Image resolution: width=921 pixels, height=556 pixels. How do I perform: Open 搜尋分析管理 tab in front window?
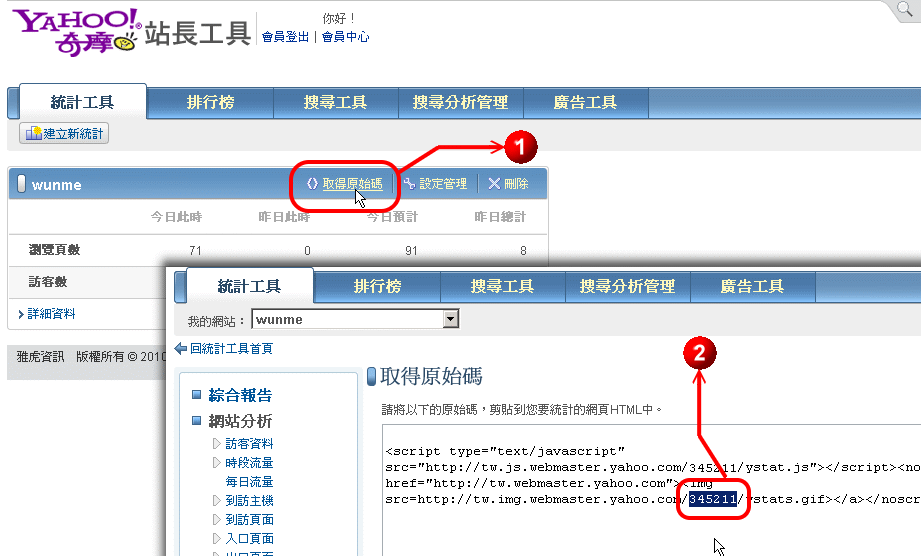coord(627,287)
